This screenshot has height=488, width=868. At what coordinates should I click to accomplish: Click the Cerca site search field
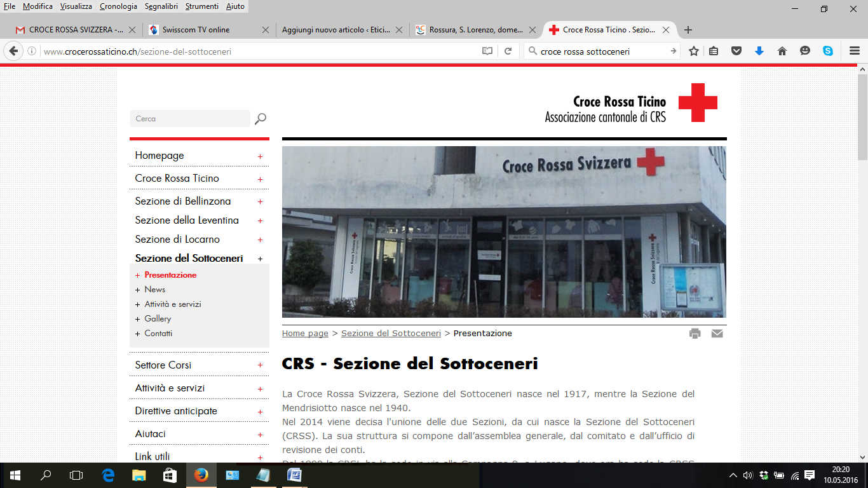point(190,119)
